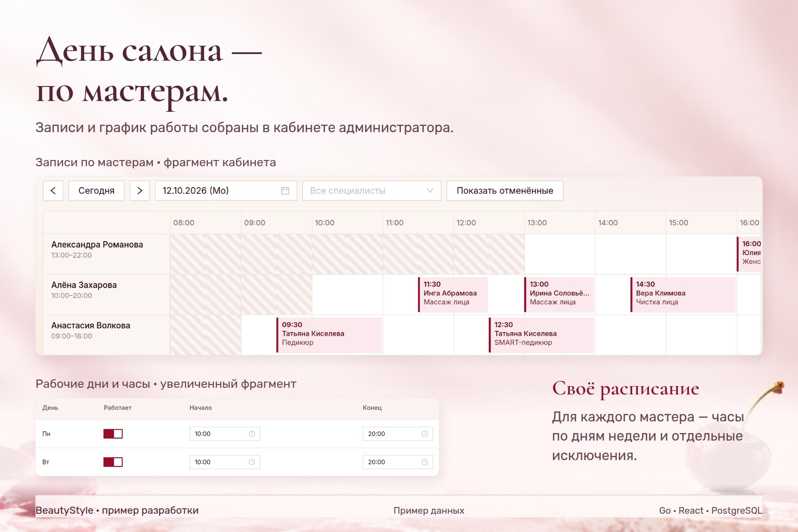Click the 16:00 time column header
The width and height of the screenshot is (798, 532).
749,223
